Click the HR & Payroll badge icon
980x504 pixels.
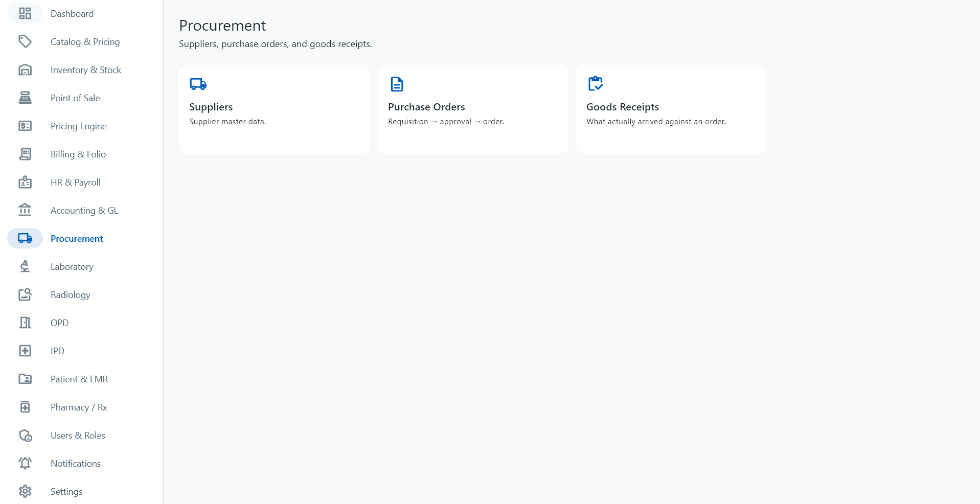click(x=25, y=182)
